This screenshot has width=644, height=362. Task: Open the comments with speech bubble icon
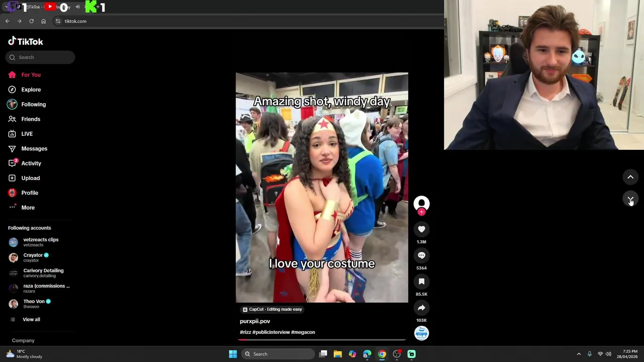(x=422, y=255)
